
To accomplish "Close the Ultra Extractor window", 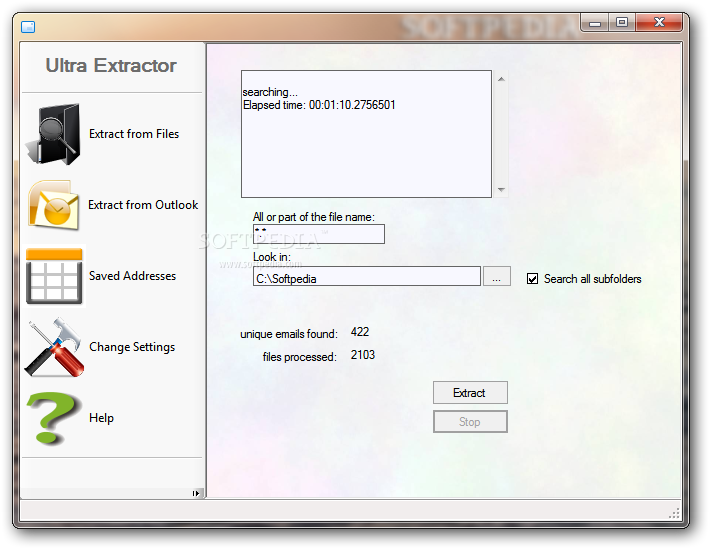I will 659,22.
